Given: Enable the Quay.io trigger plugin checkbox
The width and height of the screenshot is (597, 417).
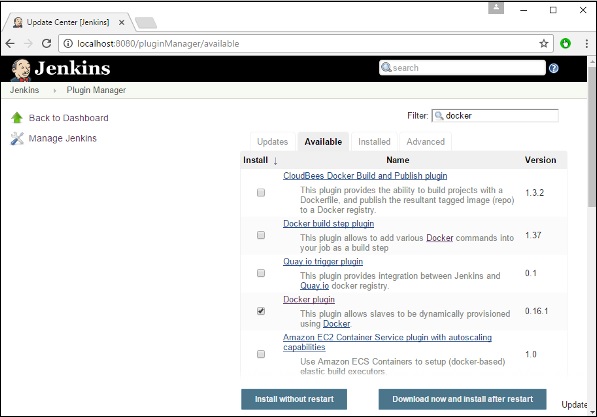Looking at the screenshot, I should 261,273.
